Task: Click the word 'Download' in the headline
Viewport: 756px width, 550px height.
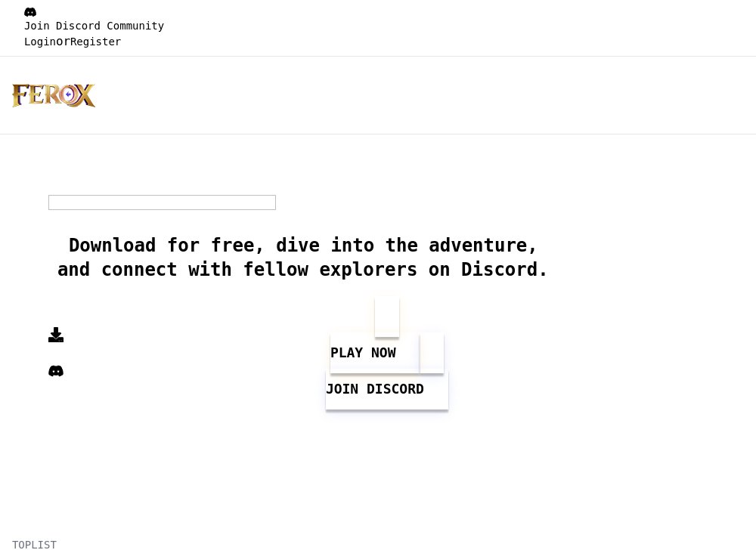Action: (112, 246)
